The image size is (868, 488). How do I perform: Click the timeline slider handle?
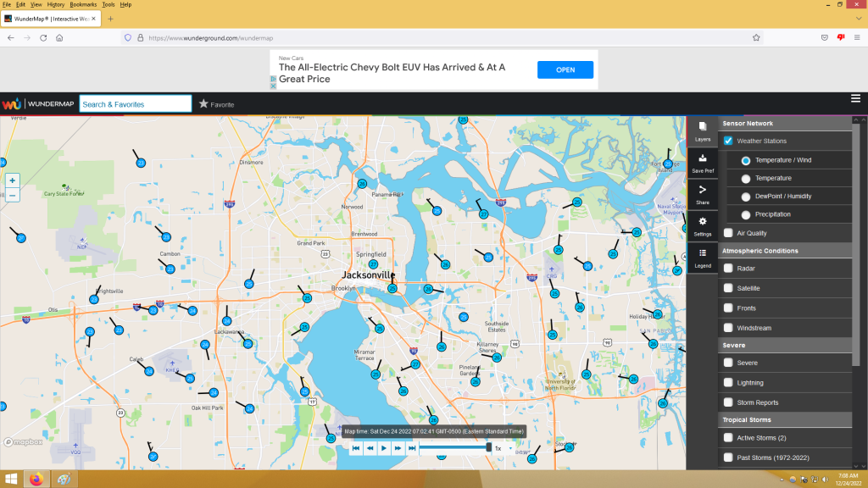[x=488, y=447]
